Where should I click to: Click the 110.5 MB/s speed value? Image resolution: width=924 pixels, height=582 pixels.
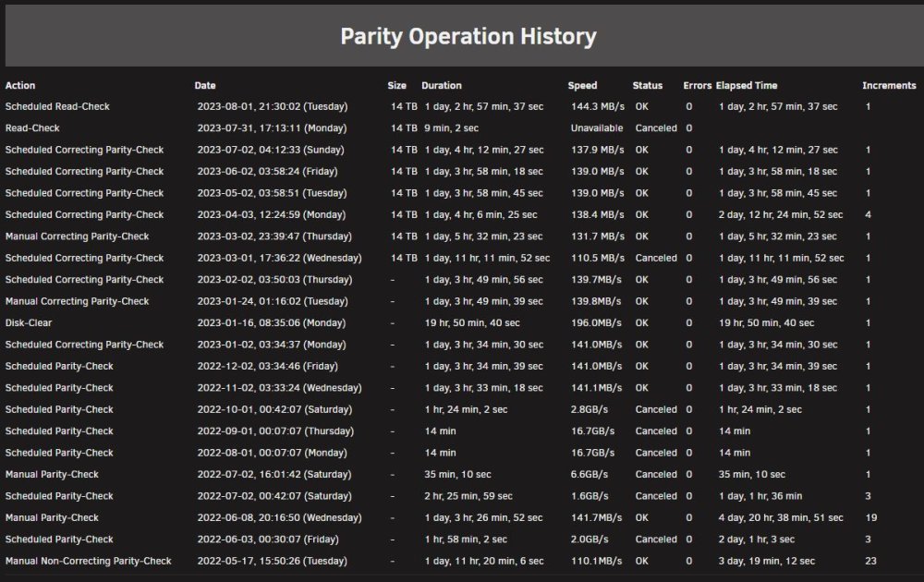[x=598, y=258]
